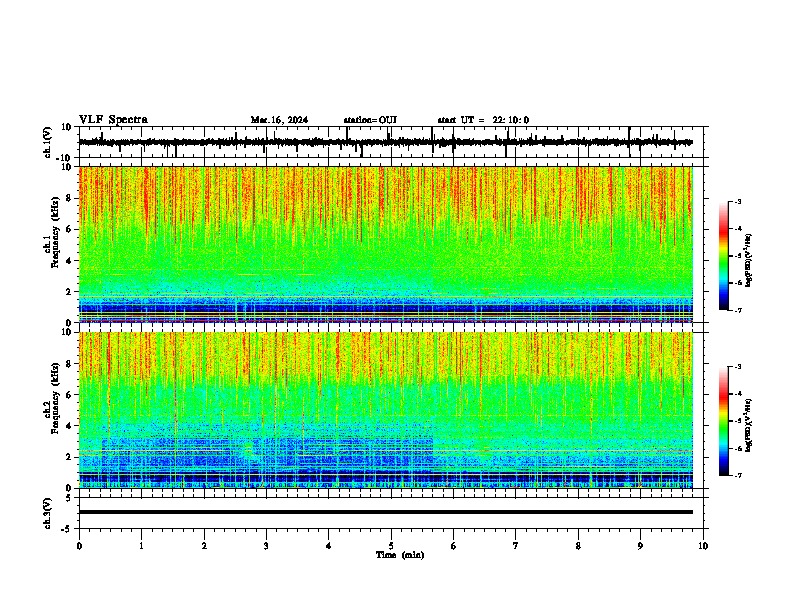
Task: Click the 'ch.1(V)' waveform axis label
Action: pos(48,142)
